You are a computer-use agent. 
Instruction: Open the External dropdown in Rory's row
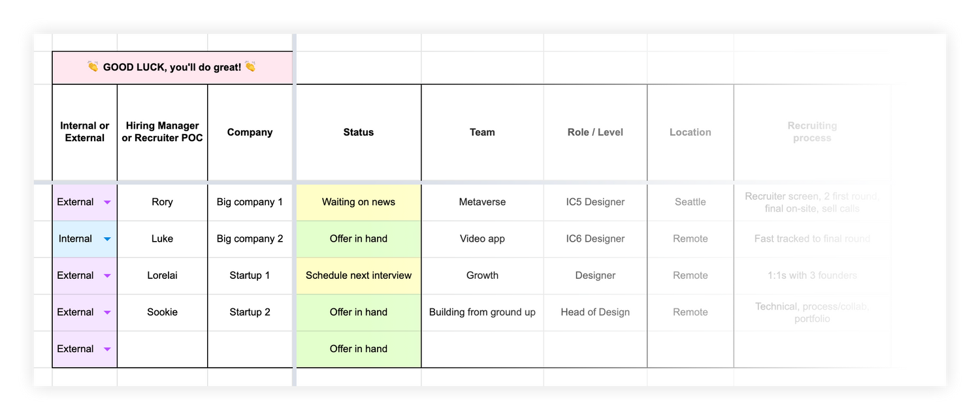pyautogui.click(x=107, y=202)
